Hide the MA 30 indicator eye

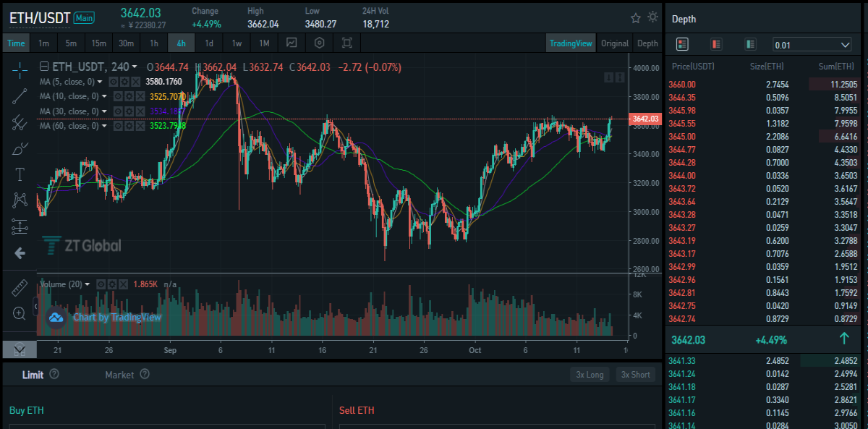tap(116, 111)
